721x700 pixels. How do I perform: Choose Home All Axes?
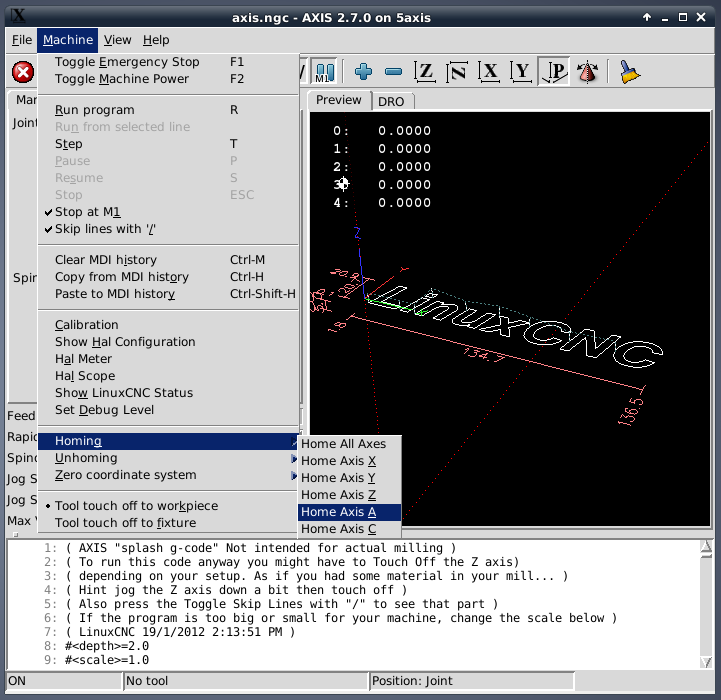pos(349,444)
